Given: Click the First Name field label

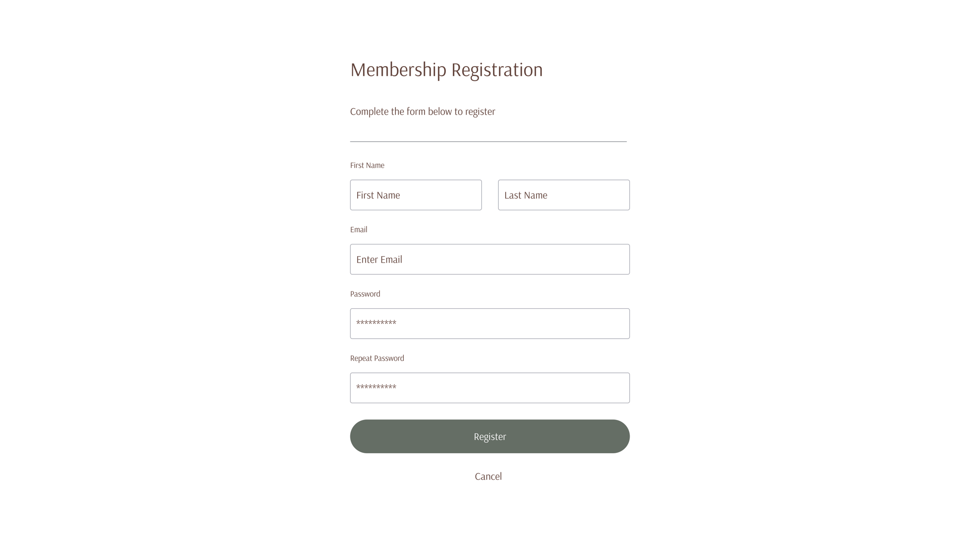Looking at the screenshot, I should tap(367, 165).
